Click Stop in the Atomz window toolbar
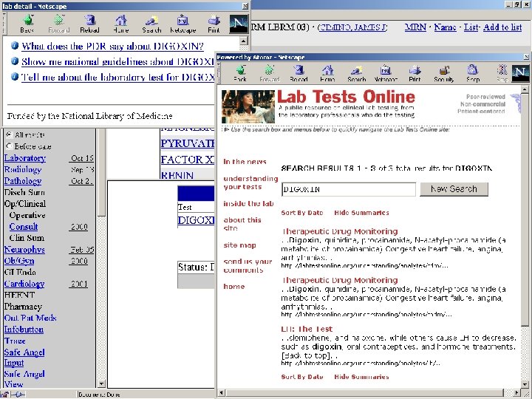 (x=502, y=73)
